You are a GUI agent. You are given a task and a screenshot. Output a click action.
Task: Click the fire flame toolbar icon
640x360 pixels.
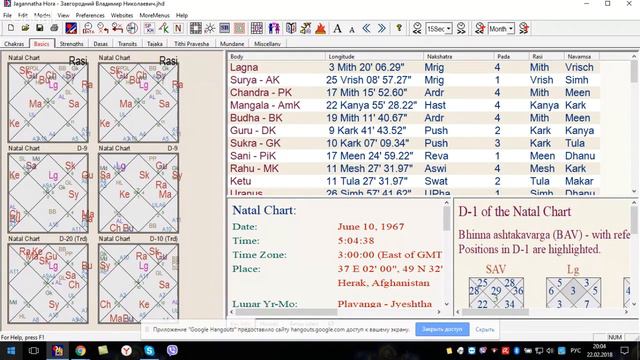(x=321, y=28)
